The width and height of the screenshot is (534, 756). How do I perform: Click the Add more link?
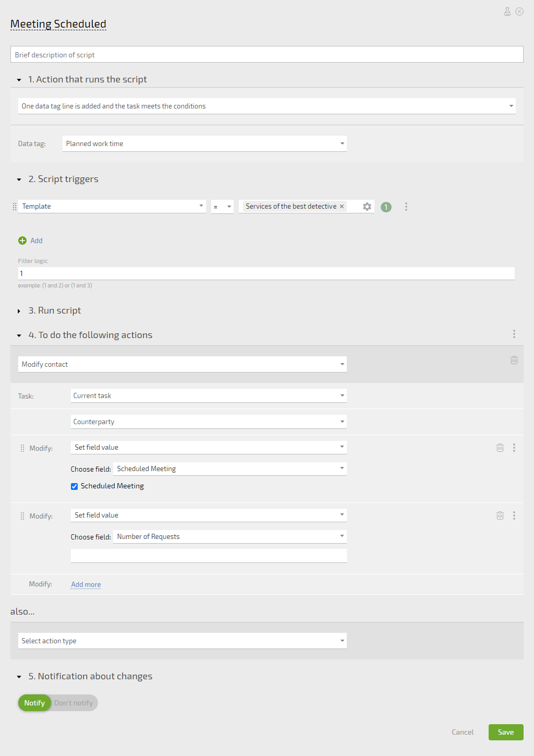[86, 584]
